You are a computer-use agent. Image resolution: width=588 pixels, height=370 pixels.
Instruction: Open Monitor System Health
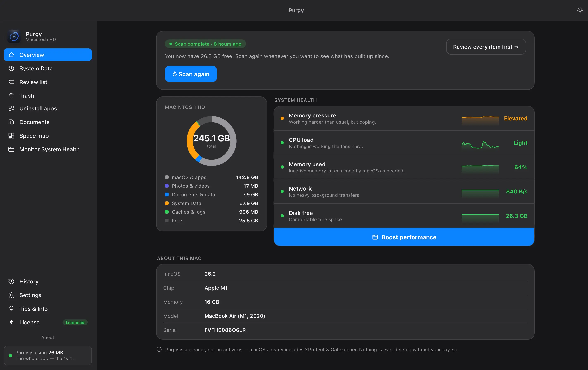[48, 149]
